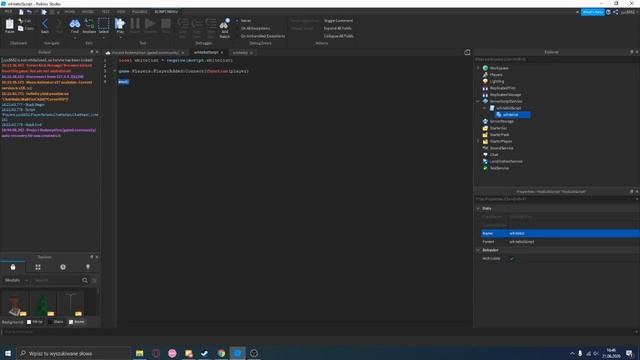Collapse the ServerScriptService tree node
This screenshot has width=640, height=360.
(478, 101)
